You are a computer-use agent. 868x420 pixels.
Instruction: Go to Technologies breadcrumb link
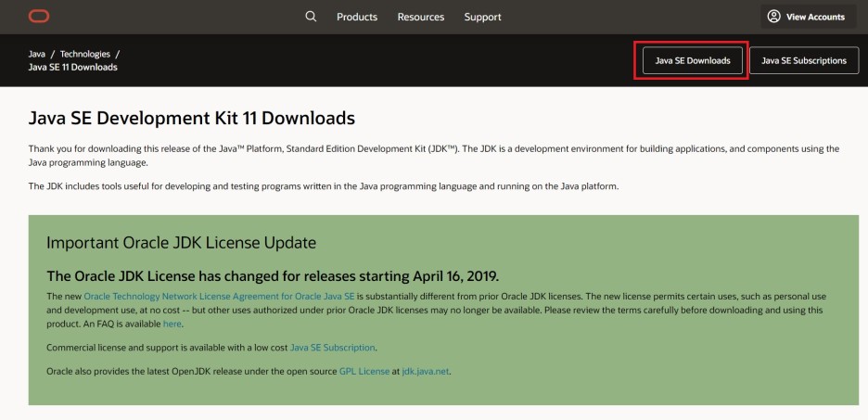(x=85, y=54)
